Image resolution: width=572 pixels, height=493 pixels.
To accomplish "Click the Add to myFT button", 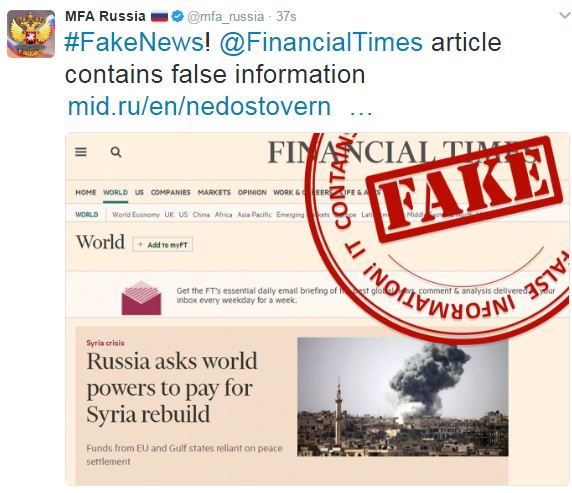I will [x=163, y=245].
